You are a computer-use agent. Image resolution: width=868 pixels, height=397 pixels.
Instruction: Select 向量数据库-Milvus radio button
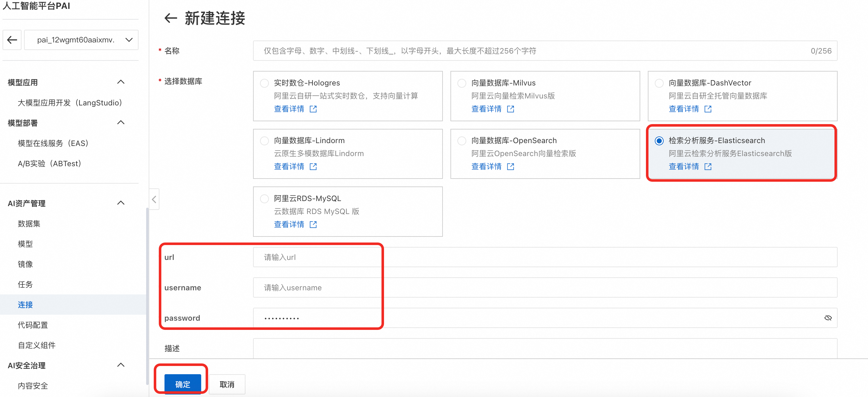click(x=462, y=83)
